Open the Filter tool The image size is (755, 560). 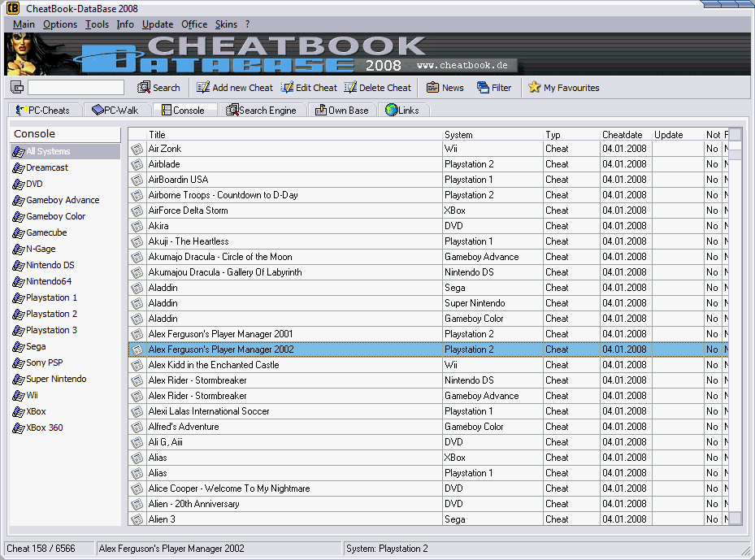(x=494, y=88)
